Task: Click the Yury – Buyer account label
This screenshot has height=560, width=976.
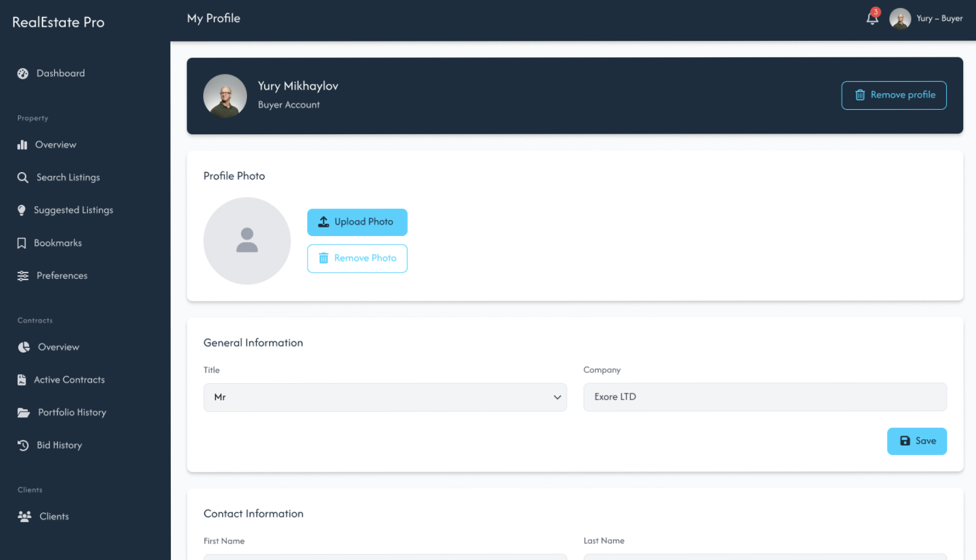Action: 939,18
